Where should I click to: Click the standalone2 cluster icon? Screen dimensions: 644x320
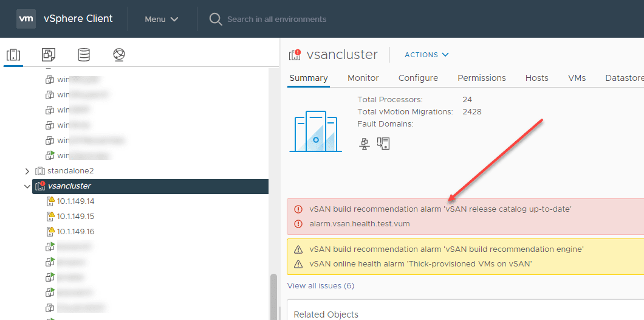pyautogui.click(x=40, y=171)
